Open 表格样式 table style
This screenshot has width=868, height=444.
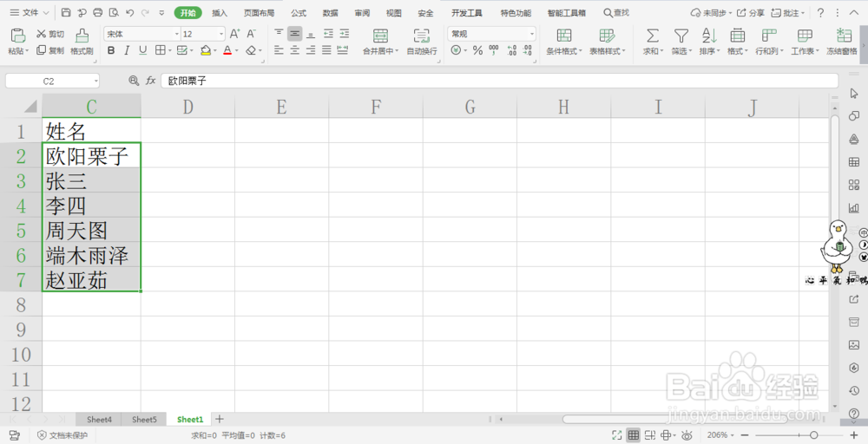[608, 42]
